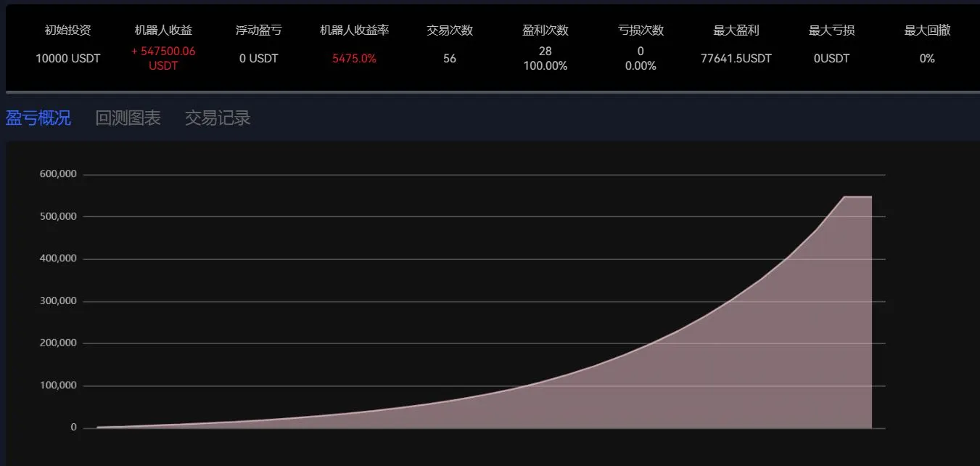Click the 100,000 y-axis label
Screen dimensions: 980x466
[x=59, y=385]
